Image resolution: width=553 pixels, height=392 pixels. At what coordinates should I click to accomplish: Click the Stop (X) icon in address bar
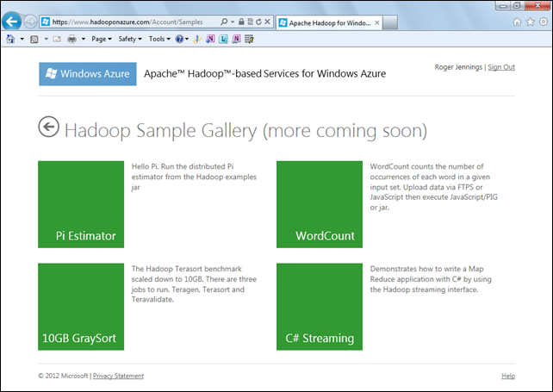pyautogui.click(x=267, y=22)
